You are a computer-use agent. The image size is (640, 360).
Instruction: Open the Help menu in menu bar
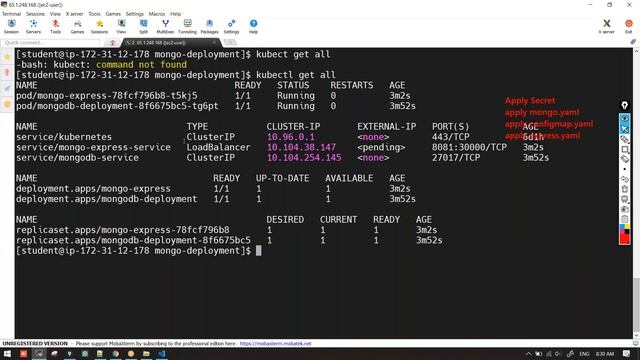pos(176,14)
